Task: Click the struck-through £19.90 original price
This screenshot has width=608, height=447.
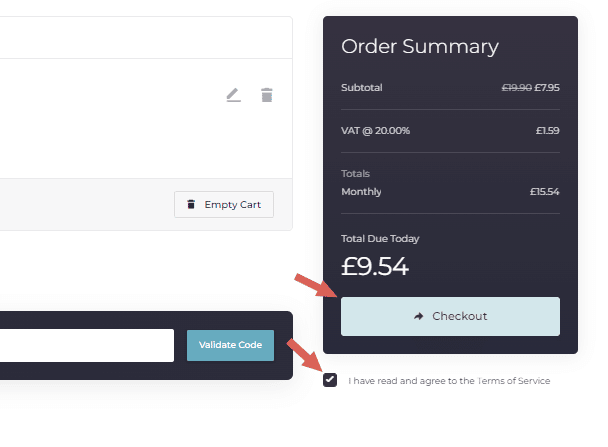Action: coord(516,88)
